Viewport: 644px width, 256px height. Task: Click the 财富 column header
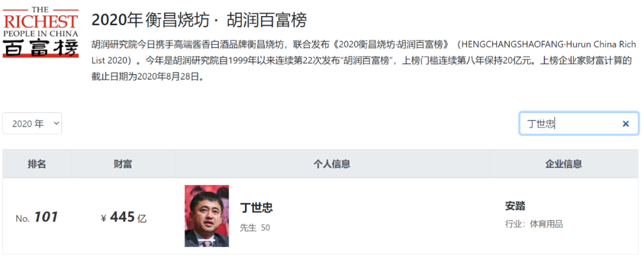pyautogui.click(x=123, y=164)
